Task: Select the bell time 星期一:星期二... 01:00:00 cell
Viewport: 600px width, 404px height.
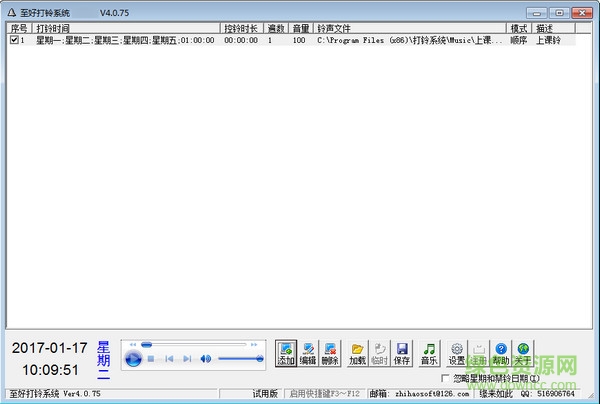Action: (125, 40)
